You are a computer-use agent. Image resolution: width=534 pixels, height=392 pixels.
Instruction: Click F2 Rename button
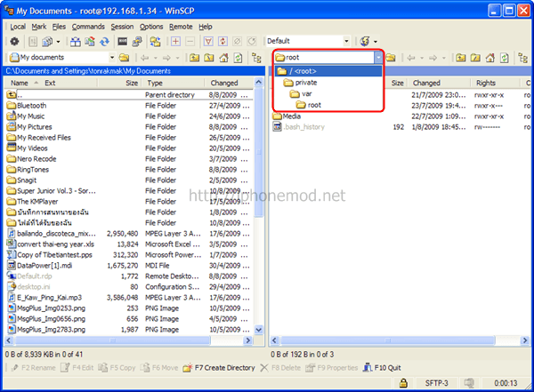(33, 368)
